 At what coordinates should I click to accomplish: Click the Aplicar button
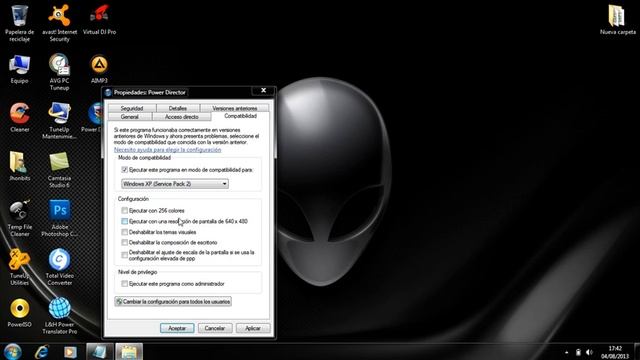click(253, 328)
